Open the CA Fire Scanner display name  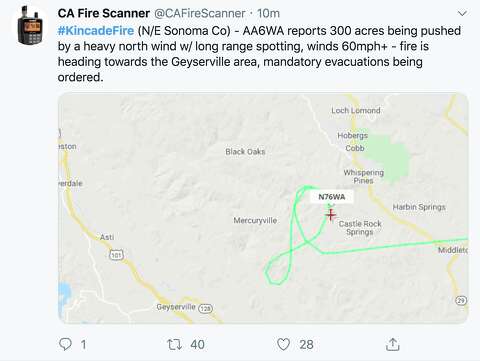pos(104,13)
